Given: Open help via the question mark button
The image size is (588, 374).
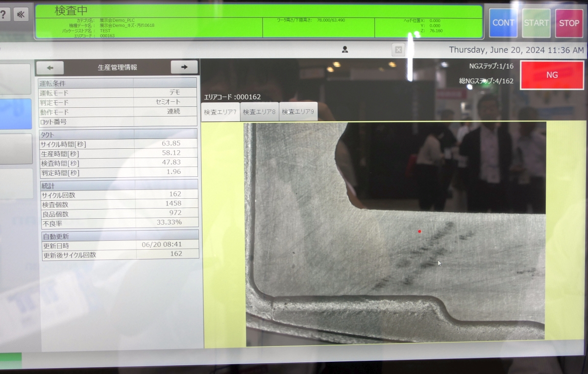Looking at the screenshot, I should (x=3, y=14).
